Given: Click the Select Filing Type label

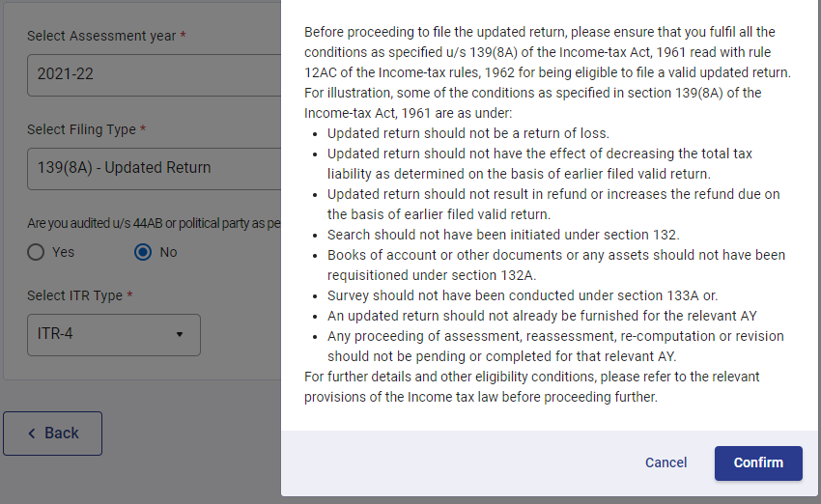Looking at the screenshot, I should pyautogui.click(x=87, y=129).
